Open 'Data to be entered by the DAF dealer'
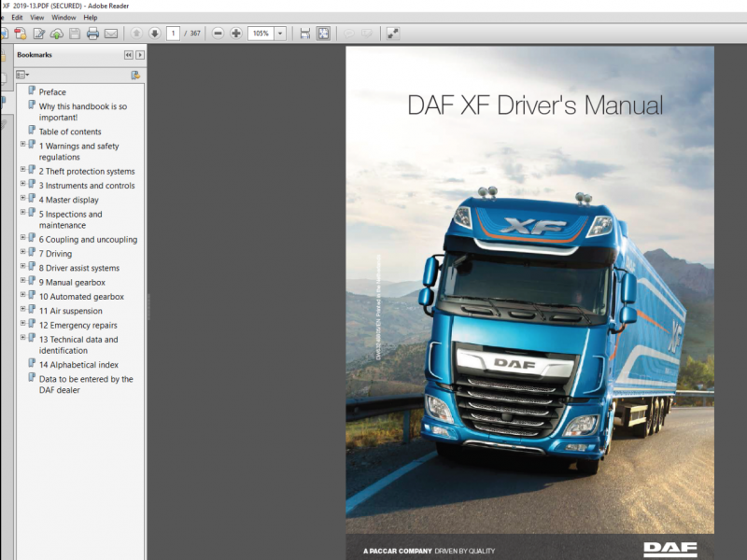Screen dimensions: 747x560 coord(86,385)
